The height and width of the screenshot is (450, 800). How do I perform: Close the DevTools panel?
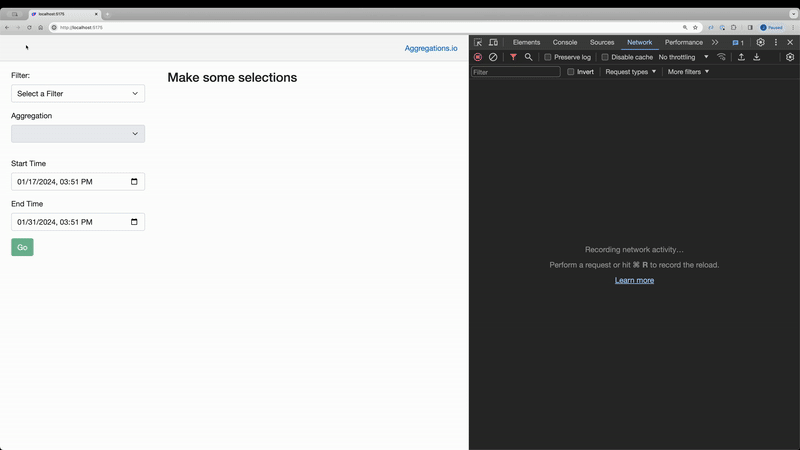(790, 42)
